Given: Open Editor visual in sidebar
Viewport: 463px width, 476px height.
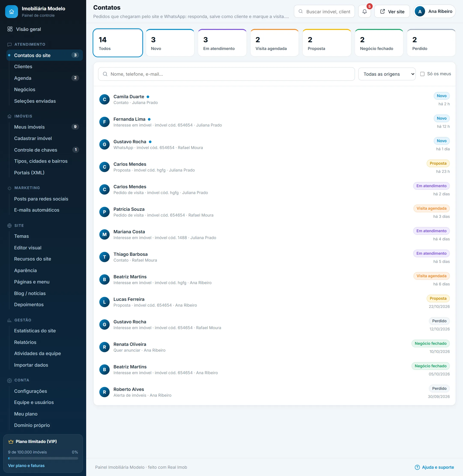Looking at the screenshot, I should pyautogui.click(x=28, y=248).
